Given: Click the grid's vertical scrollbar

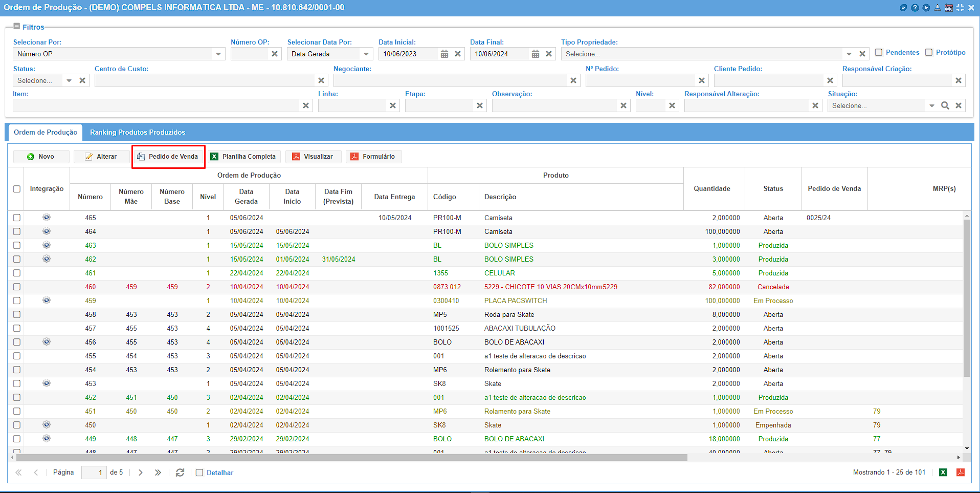Looking at the screenshot, I should pyautogui.click(x=967, y=298).
